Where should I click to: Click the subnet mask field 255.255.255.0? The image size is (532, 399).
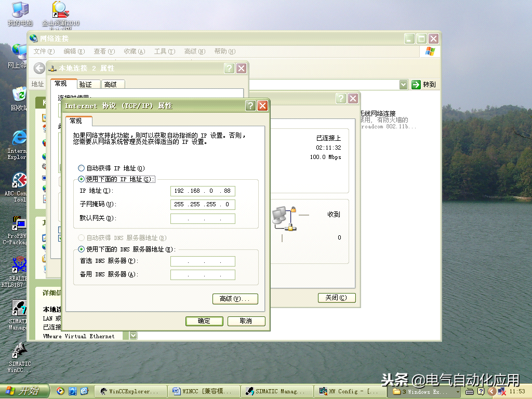(x=203, y=204)
